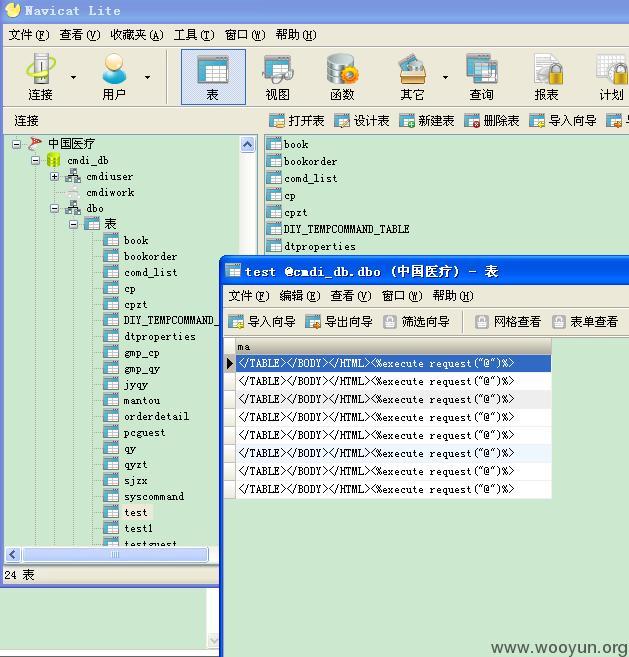The image size is (629, 657).
Task: Select test1 table in tree
Action: [138, 528]
